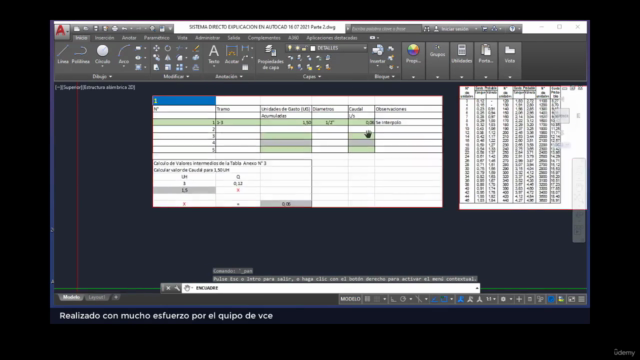Expand the Anotación panel
640x360 pixels.
tap(229, 76)
